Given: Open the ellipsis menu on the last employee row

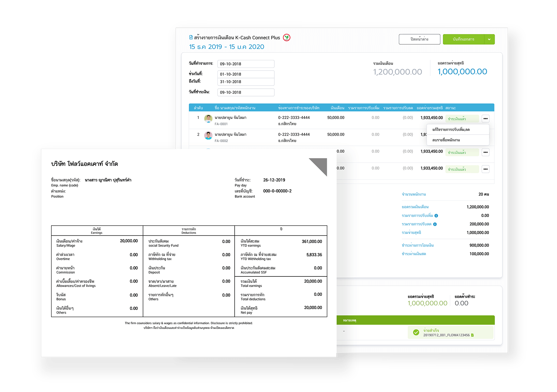Looking at the screenshot, I should click(x=485, y=169).
